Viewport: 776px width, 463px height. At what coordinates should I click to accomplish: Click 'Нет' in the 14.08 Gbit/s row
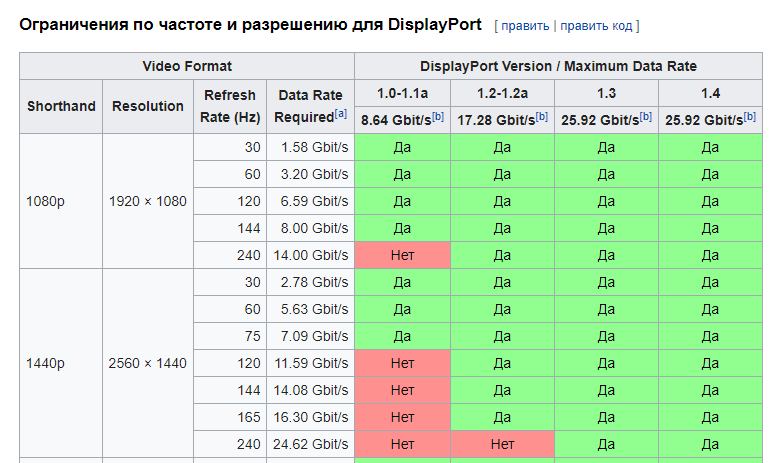pyautogui.click(x=402, y=390)
